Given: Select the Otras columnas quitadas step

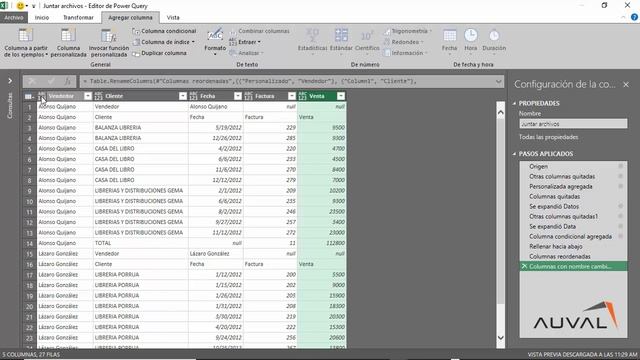Looking at the screenshot, I should 562,176.
